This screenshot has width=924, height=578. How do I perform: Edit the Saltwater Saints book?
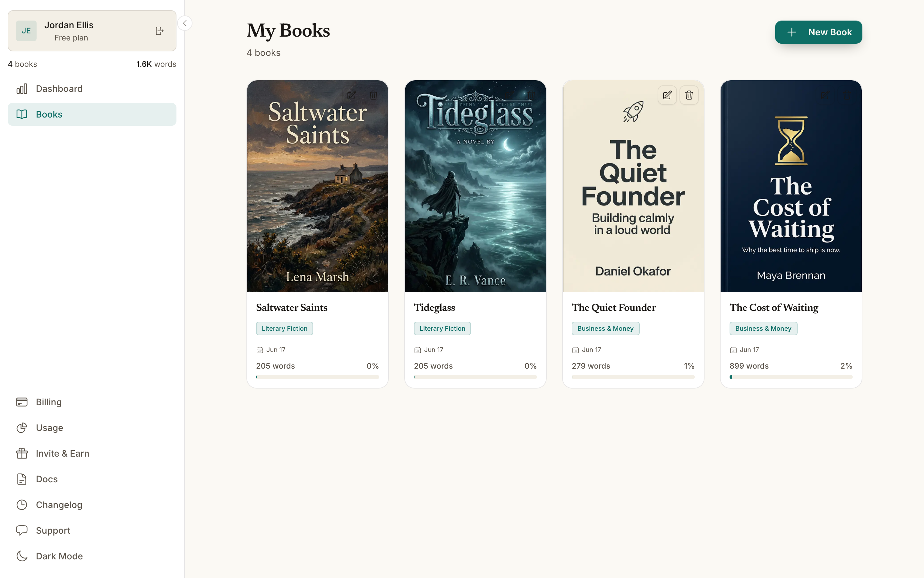pyautogui.click(x=351, y=95)
